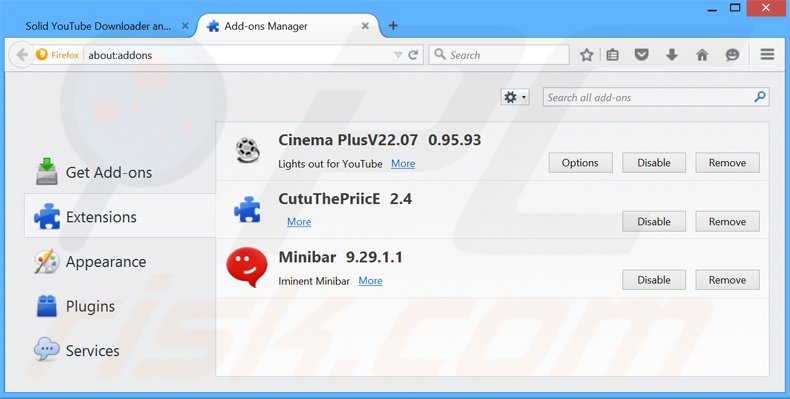Screen dimensions: 790x399
Task: Open the Pocket icon in toolbar
Action: (641, 55)
